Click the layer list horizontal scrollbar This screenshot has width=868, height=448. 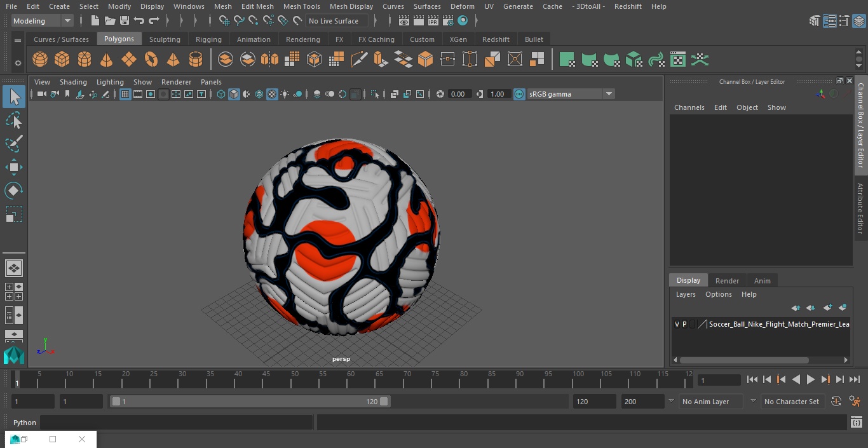point(744,360)
